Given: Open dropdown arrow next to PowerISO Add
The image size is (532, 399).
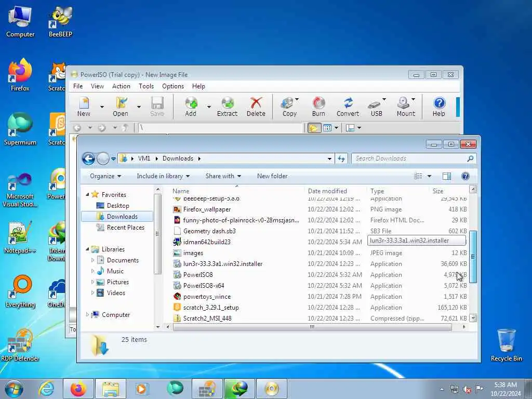Looking at the screenshot, I should tap(209, 107).
